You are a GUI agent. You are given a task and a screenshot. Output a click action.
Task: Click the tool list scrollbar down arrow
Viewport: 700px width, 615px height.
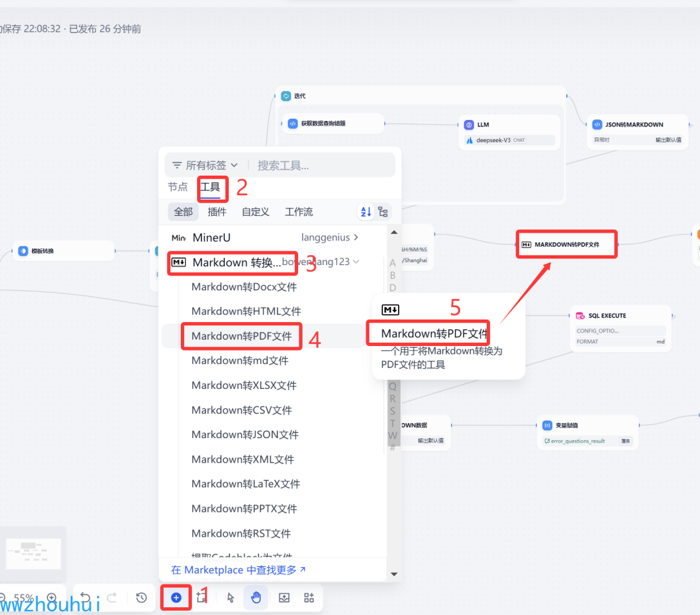394,574
